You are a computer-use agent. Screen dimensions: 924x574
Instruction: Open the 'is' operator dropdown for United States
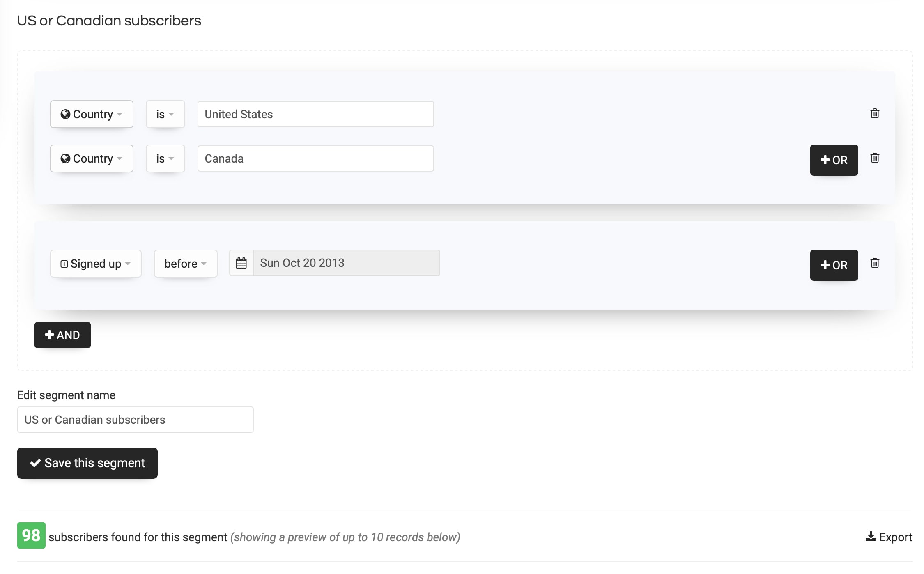tap(165, 114)
